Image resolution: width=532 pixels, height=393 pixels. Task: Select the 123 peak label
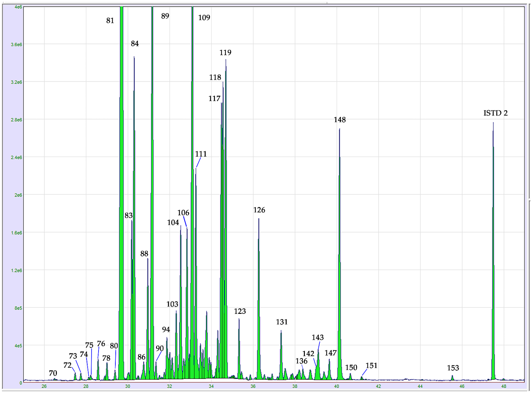(x=240, y=311)
